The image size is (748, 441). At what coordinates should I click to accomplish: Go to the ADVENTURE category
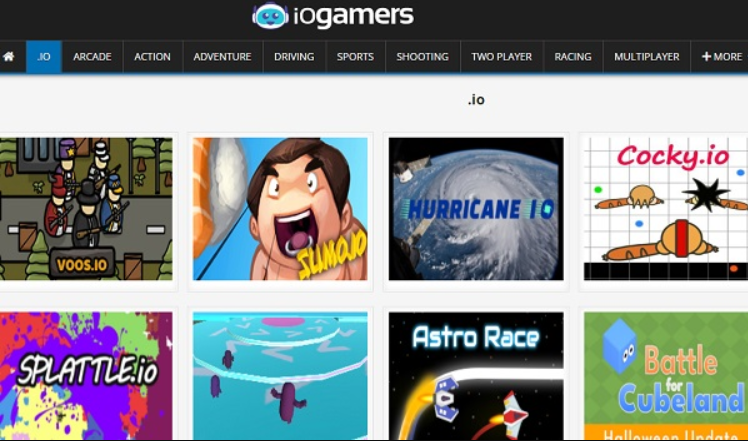click(222, 57)
